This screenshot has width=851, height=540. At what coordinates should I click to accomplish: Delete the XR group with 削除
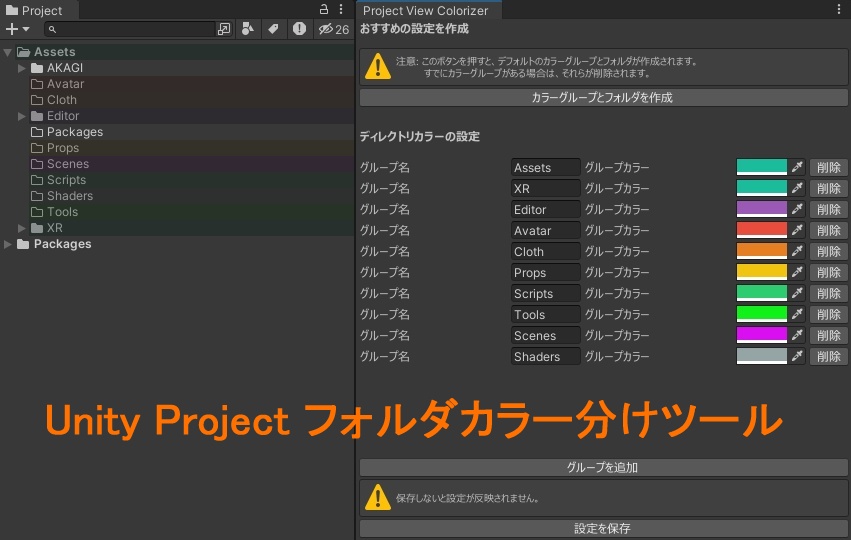(829, 188)
